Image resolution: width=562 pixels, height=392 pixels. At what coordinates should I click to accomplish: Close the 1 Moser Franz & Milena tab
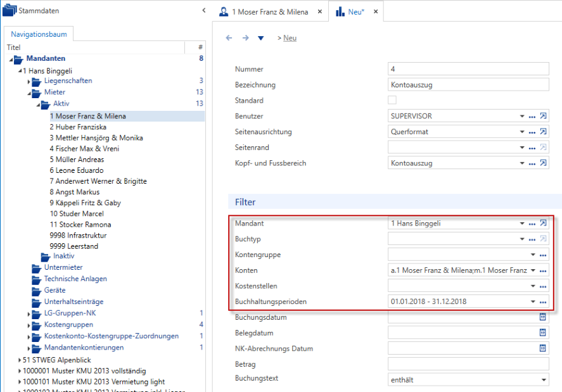(x=320, y=11)
